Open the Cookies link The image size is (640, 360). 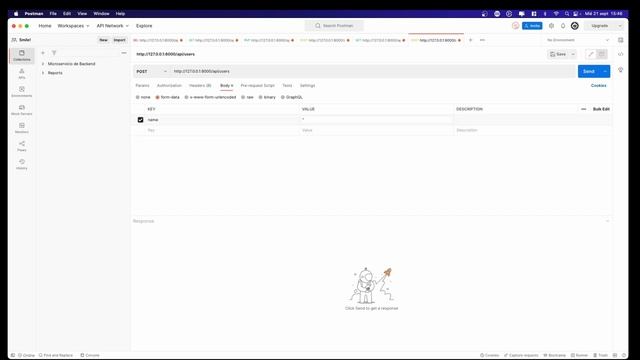click(598, 86)
